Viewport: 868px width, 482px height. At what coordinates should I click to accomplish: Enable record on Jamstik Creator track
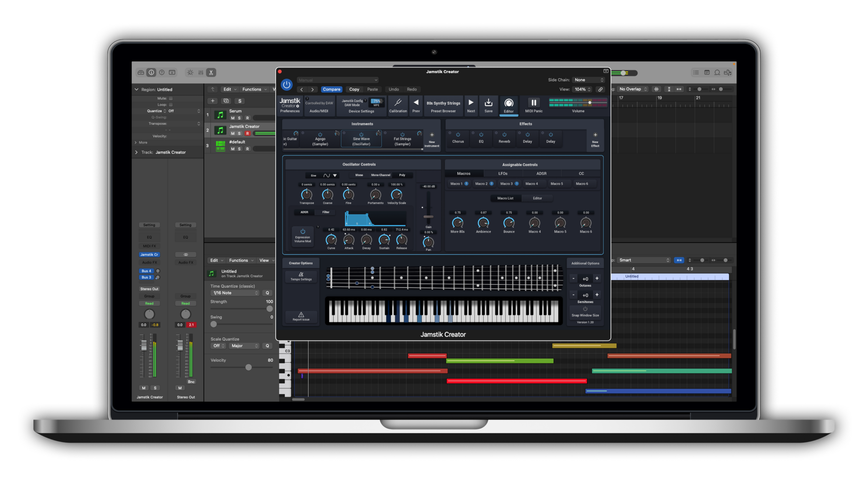coord(247,134)
